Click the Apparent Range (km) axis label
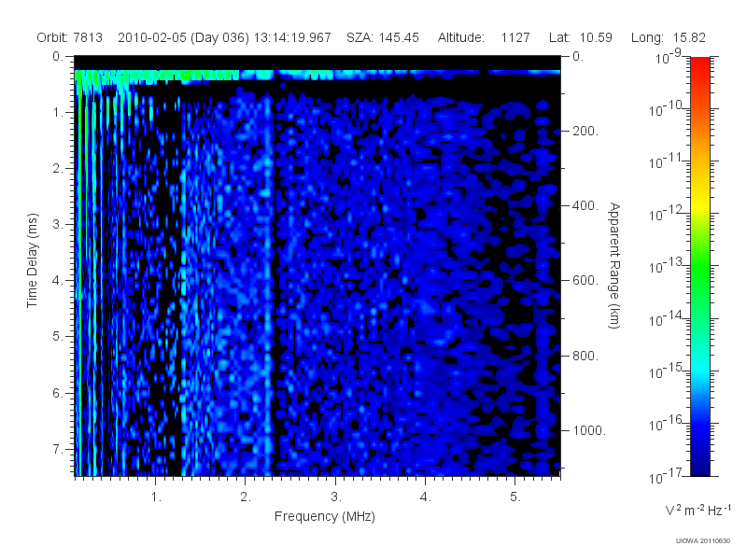 pyautogui.click(x=614, y=266)
